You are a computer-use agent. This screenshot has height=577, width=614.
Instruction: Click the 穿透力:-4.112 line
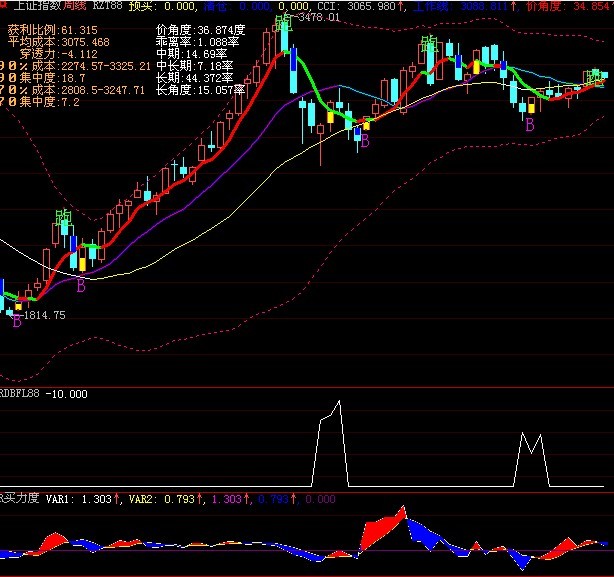pyautogui.click(x=58, y=54)
